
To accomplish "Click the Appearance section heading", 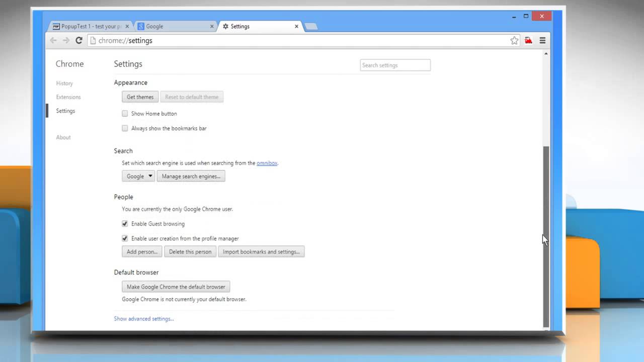I will (131, 82).
